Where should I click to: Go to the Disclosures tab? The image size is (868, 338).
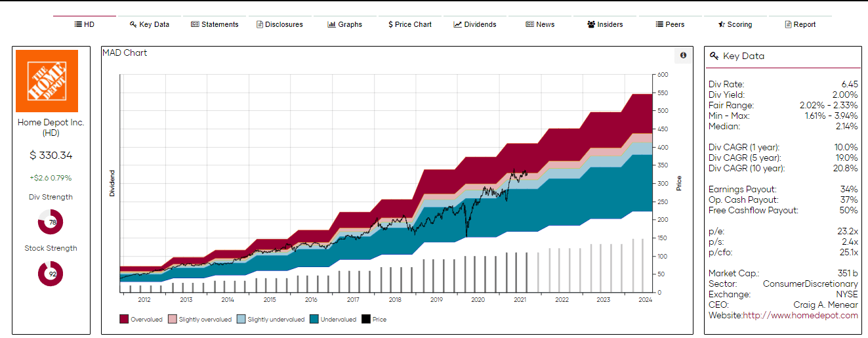[279, 24]
